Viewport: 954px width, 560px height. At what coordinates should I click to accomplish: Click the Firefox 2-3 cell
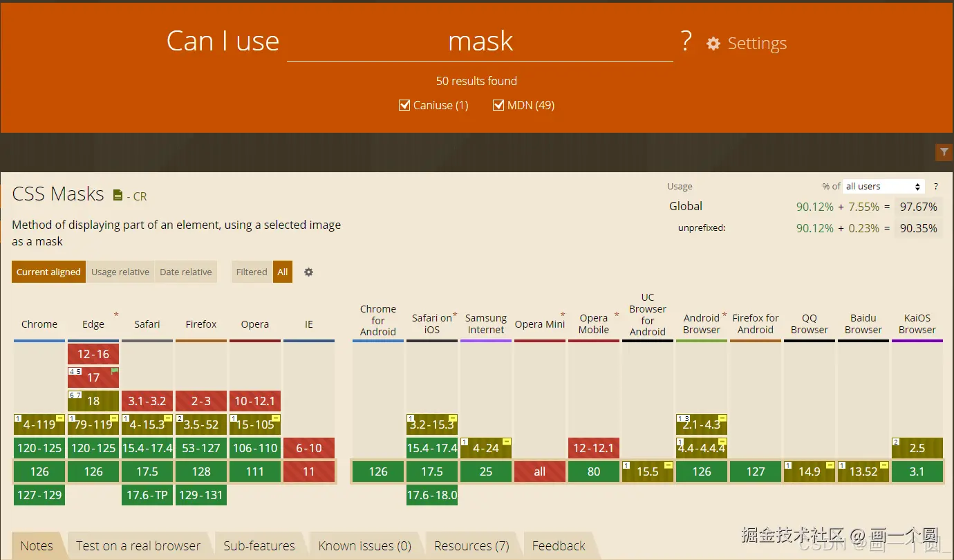[201, 401]
